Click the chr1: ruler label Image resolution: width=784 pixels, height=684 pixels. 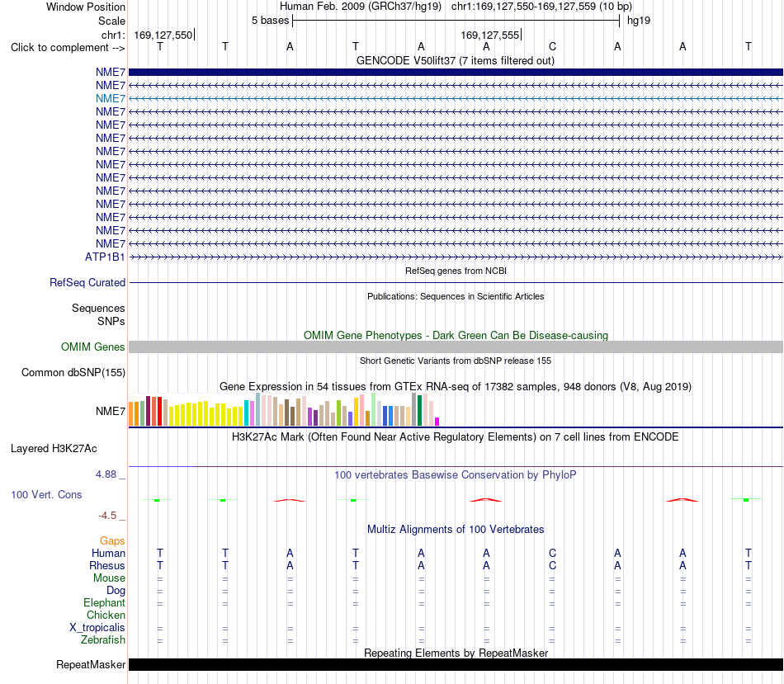[113, 35]
